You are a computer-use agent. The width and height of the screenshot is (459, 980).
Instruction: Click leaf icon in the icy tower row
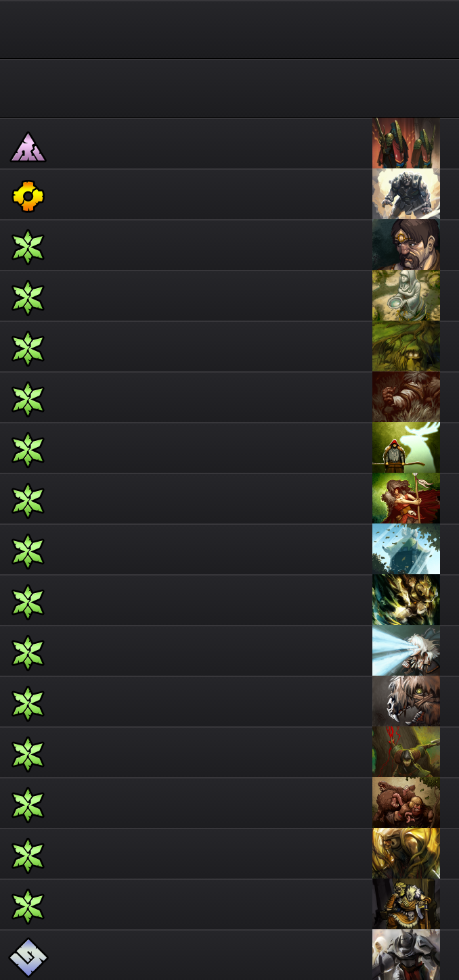[x=28, y=551]
